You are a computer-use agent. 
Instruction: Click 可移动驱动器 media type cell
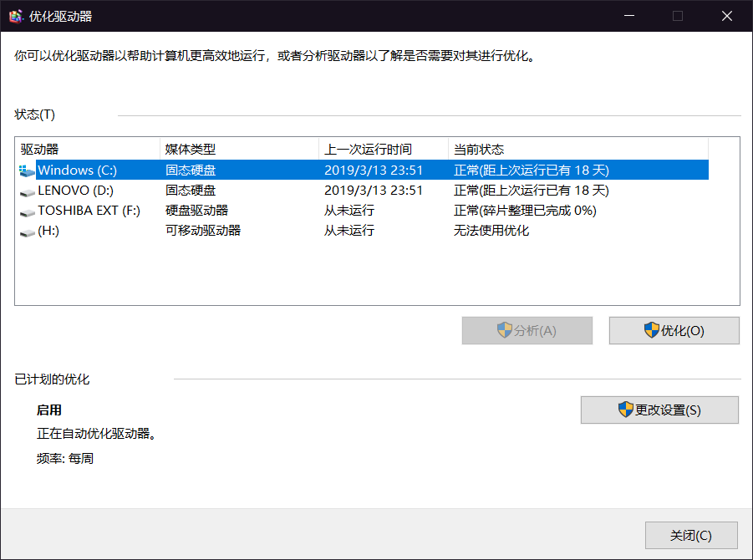[x=202, y=231]
